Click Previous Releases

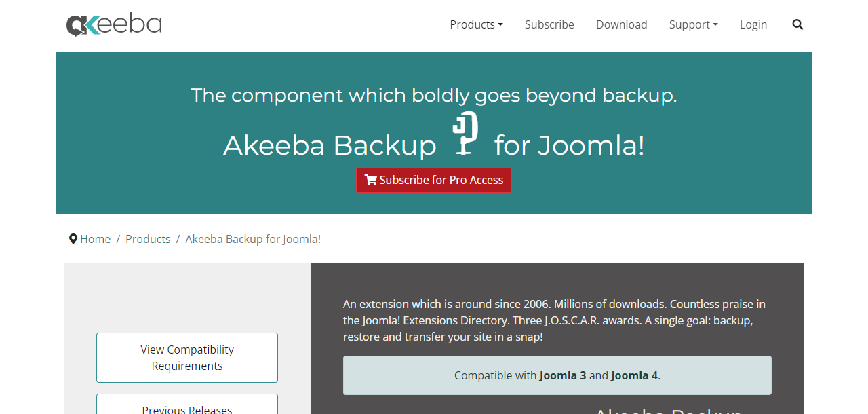pos(186,409)
